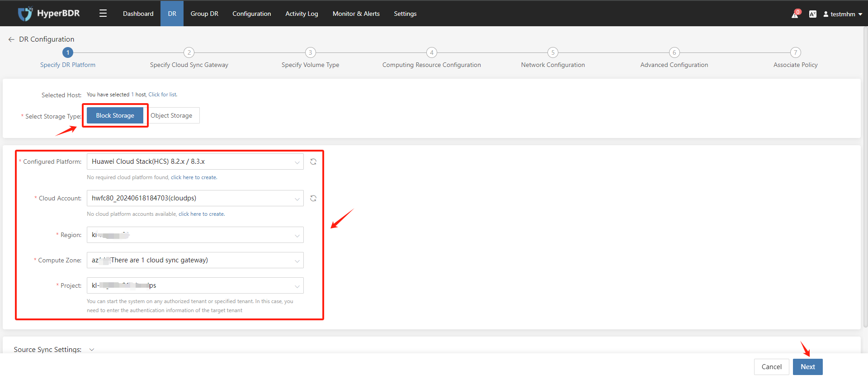Click the page vertical scrollbar
This screenshot has height=380, width=868.
click(865, 176)
